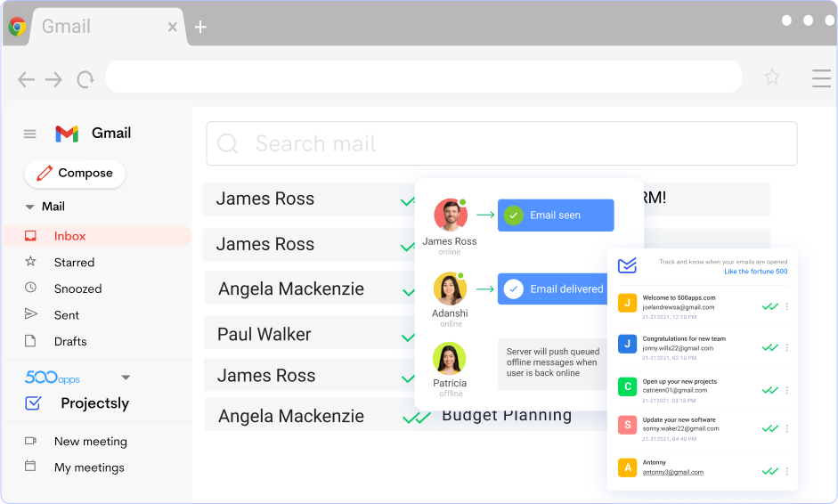Click the Projectly checkbox icon
Viewport: 838px width, 504px height.
pyautogui.click(x=33, y=403)
